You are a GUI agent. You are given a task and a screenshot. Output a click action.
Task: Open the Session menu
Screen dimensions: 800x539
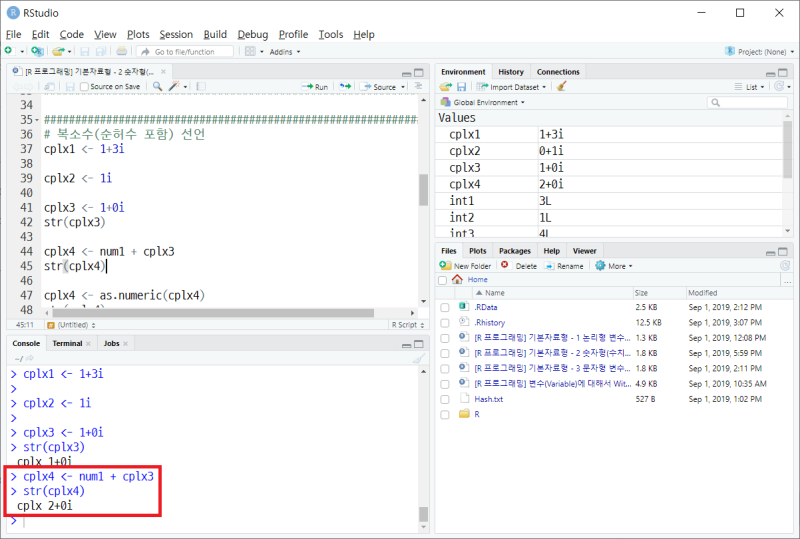176,34
